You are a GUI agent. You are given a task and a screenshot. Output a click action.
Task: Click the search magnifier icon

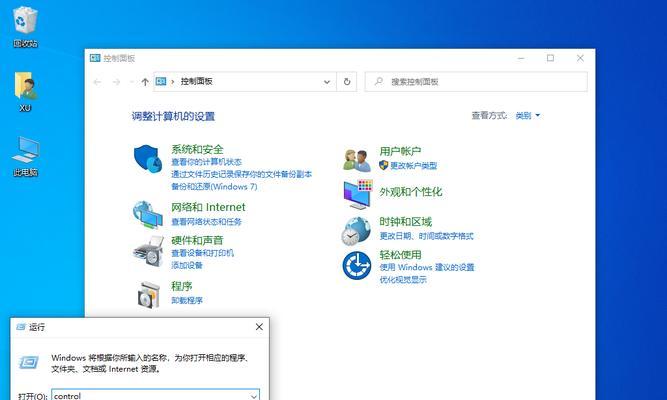379,81
